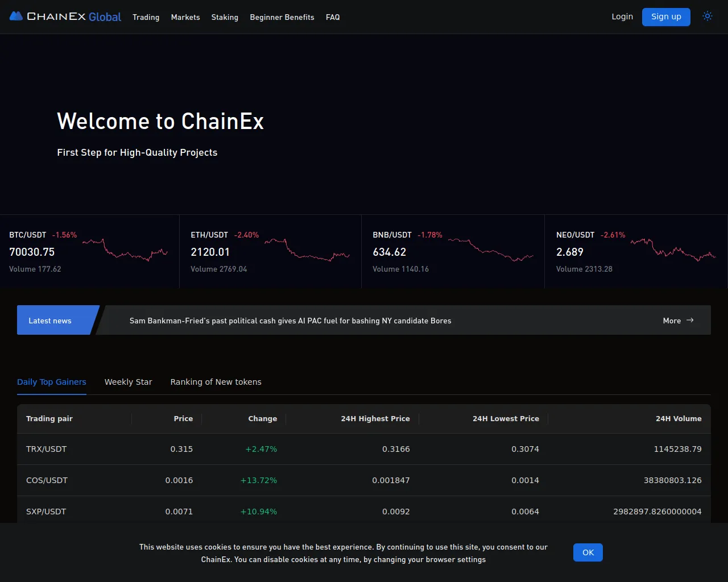The width and height of the screenshot is (728, 582).
Task: Toggle the light theme sun icon
Action: pos(708,16)
